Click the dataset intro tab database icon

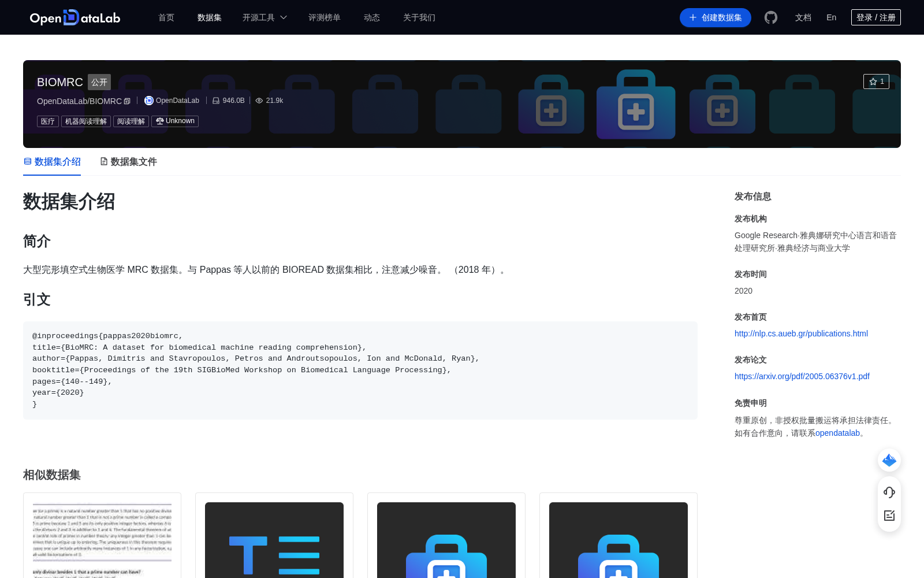pos(28,161)
